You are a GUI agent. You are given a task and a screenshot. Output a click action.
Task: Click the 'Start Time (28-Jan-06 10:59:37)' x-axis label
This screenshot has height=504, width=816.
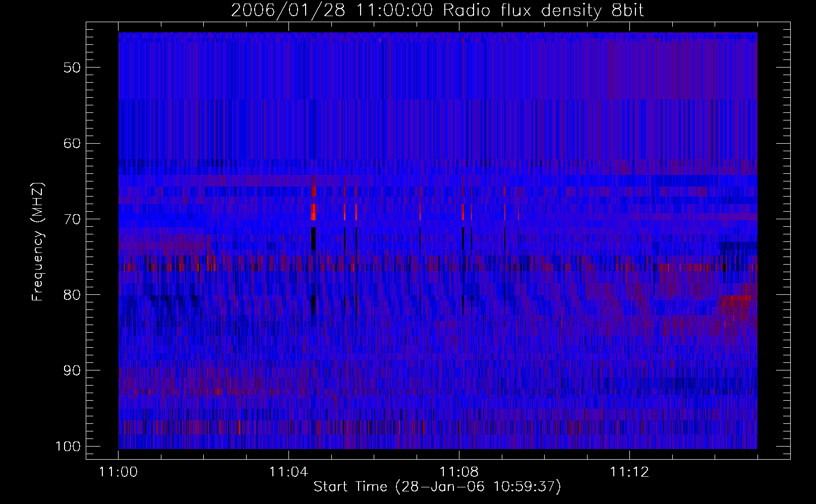coord(437,487)
